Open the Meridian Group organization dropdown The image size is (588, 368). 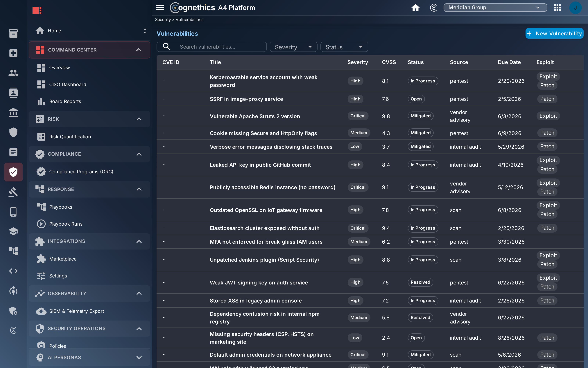(x=495, y=8)
